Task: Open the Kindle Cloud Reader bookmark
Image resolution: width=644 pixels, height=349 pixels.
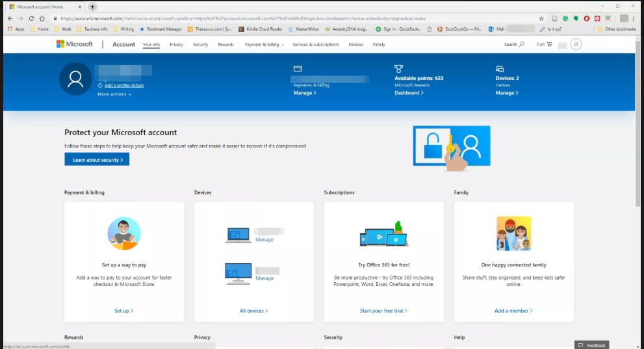Action: [261, 29]
